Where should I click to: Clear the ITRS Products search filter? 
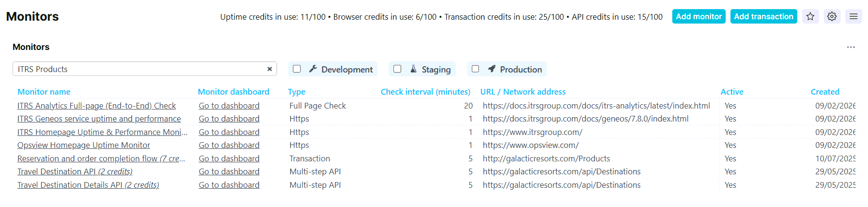pos(270,69)
